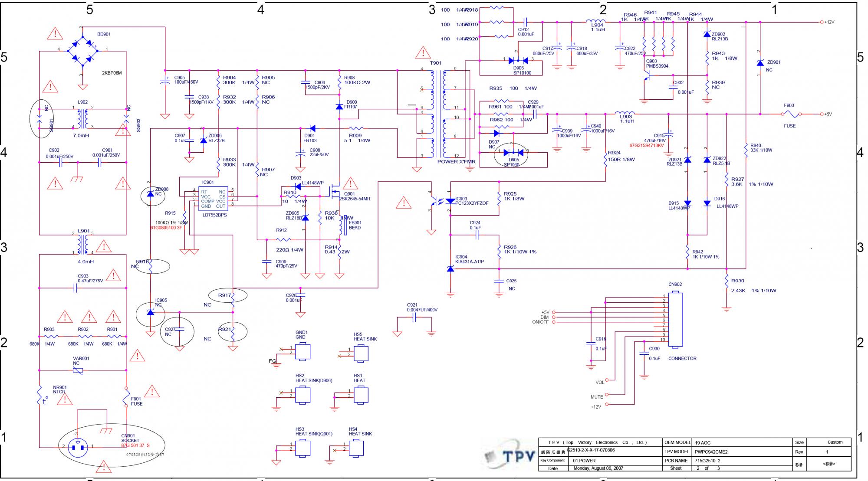Click "PWPC942CME2" in the title block
The height and width of the screenshot is (481, 868).
click(x=711, y=452)
